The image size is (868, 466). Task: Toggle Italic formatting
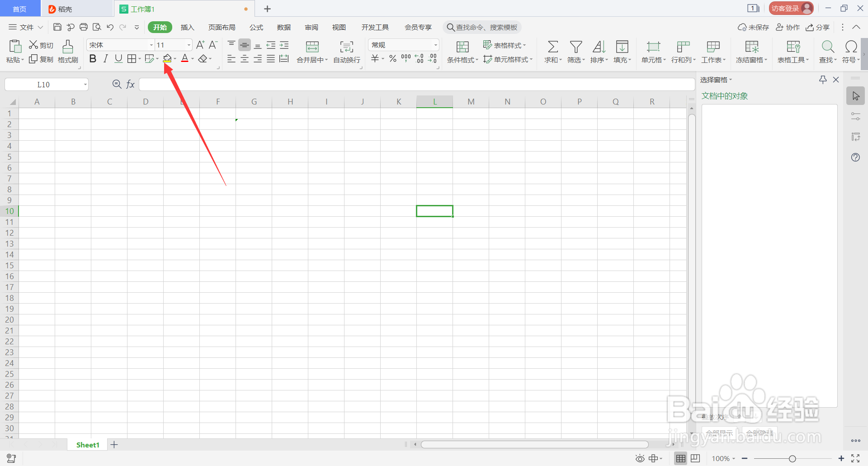(x=106, y=58)
